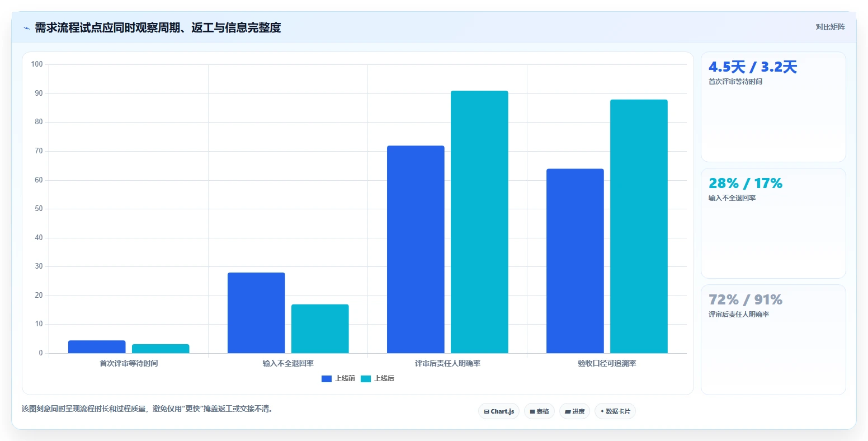The width and height of the screenshot is (868, 441).
Task: Click the 进度 chip's small icon
Action: (x=568, y=412)
